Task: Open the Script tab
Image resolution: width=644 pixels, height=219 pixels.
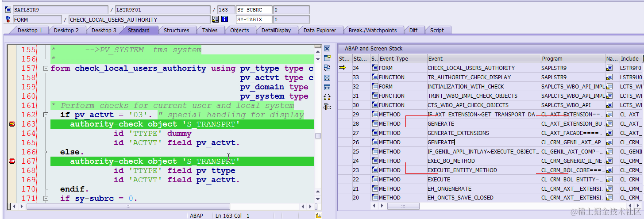Action: tap(437, 30)
